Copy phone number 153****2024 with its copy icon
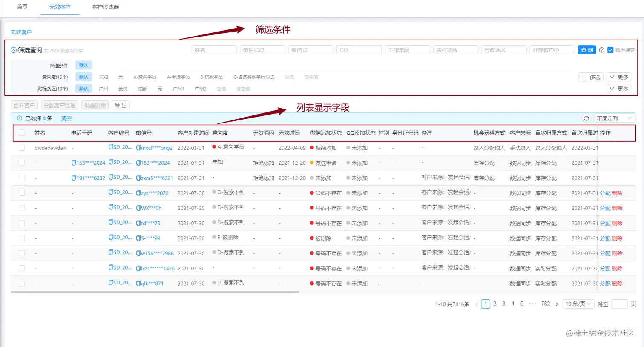The image size is (644, 347). click(74, 163)
